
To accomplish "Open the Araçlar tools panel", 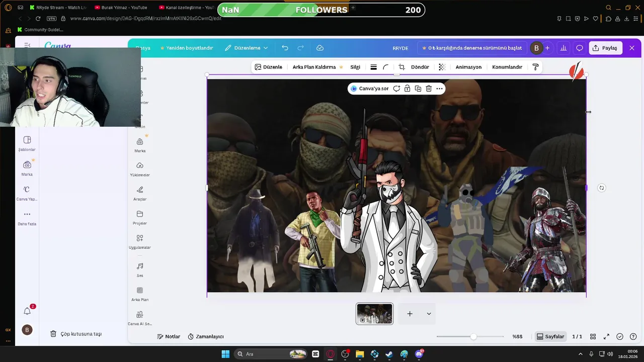I will 140,194.
